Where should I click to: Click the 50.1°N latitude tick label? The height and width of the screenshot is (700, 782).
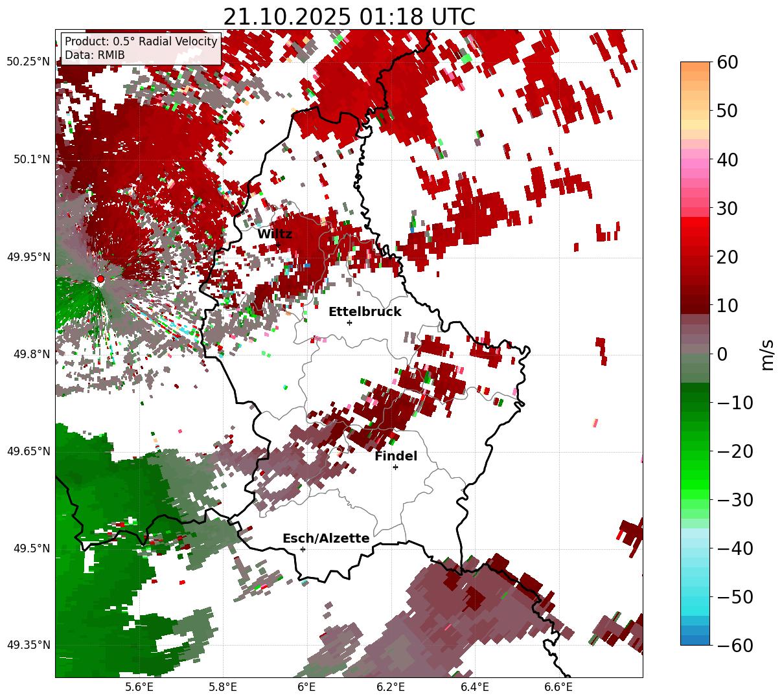pyautogui.click(x=32, y=159)
